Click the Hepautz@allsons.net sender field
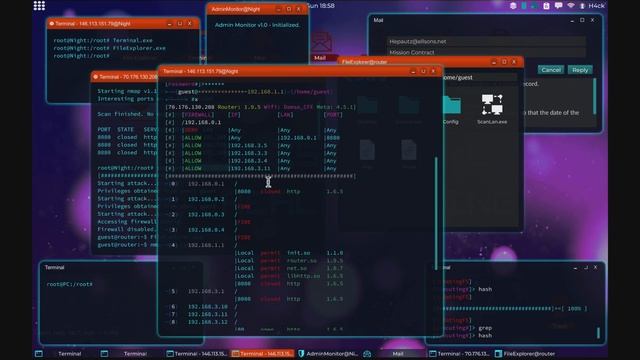Image resolution: width=640 pixels, height=360 pixels. coord(486,41)
